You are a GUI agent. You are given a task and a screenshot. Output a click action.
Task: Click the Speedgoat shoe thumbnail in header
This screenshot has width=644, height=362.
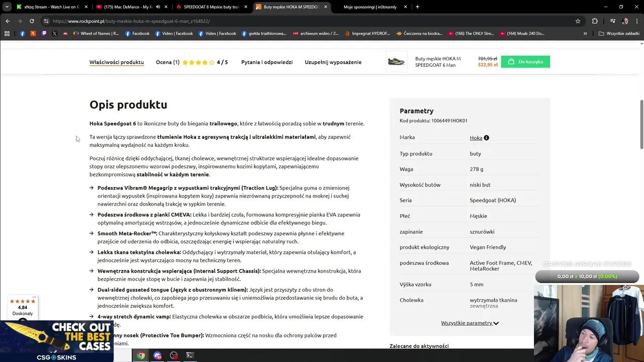(396, 62)
